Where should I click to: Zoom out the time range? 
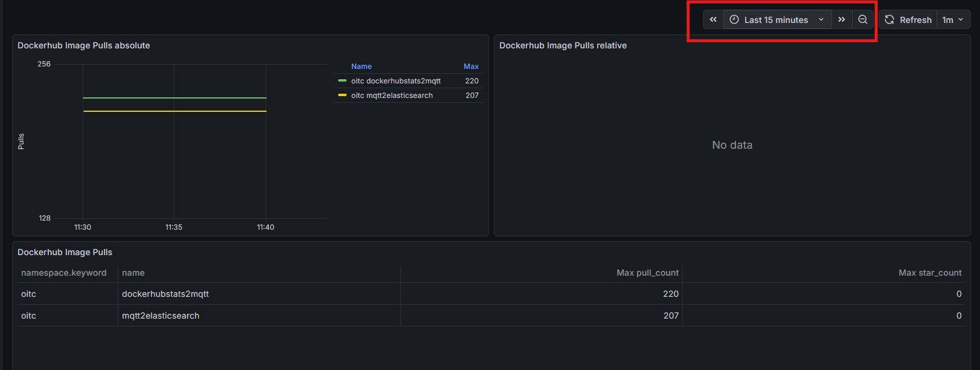[x=863, y=20]
